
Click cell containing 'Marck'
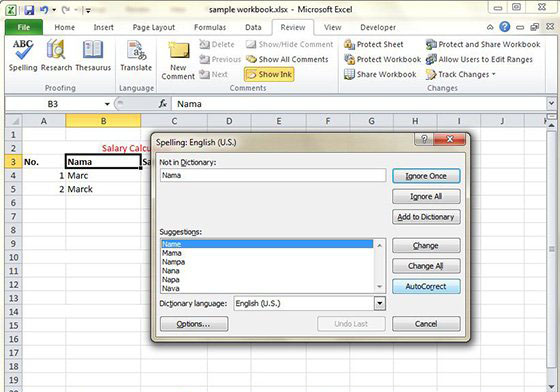tap(103, 189)
